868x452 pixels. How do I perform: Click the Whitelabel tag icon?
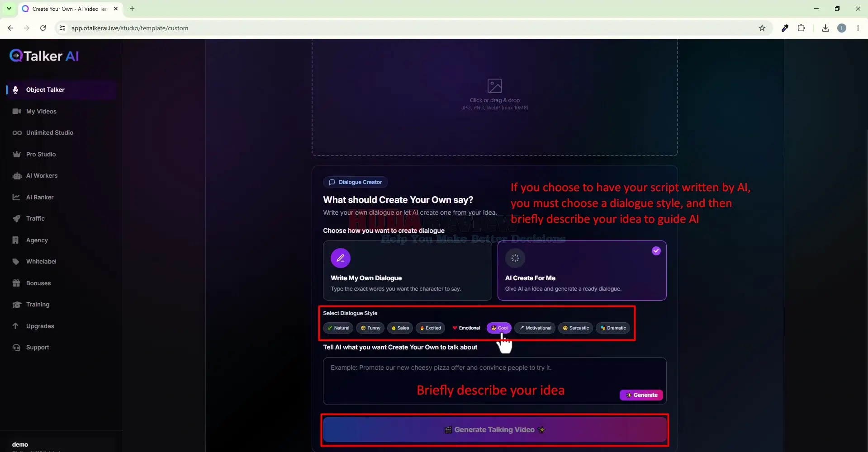pyautogui.click(x=16, y=262)
